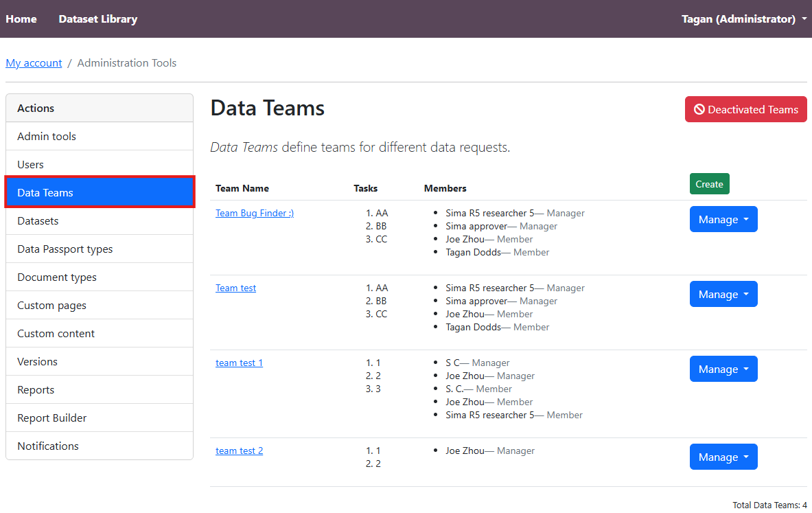Open the Team Bug Finder :) link
812x513 pixels.
pos(255,214)
